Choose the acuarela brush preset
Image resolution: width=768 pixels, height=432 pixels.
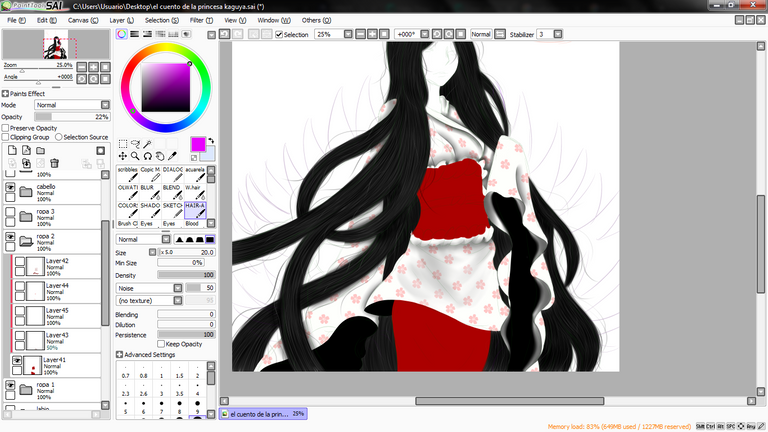click(195, 174)
